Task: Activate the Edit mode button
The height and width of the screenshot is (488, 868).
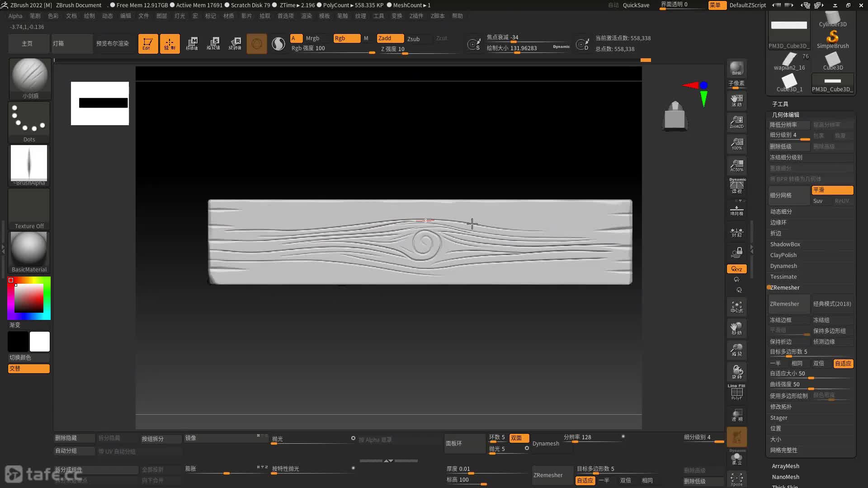Action: (148, 44)
